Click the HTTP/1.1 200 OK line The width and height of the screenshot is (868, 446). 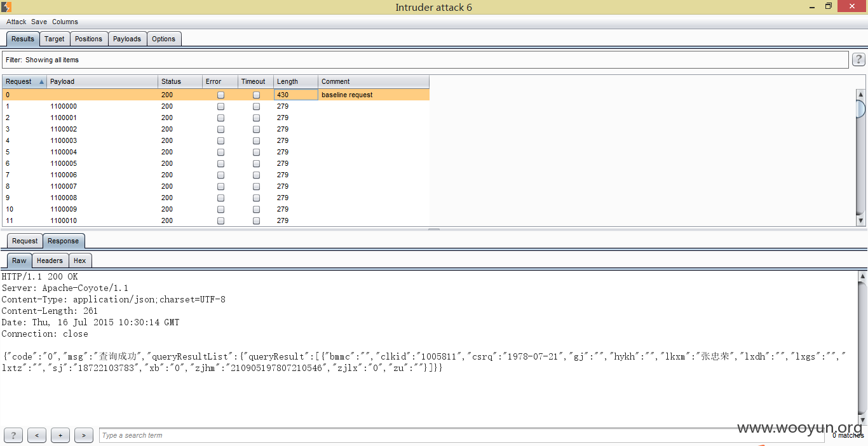(x=39, y=276)
